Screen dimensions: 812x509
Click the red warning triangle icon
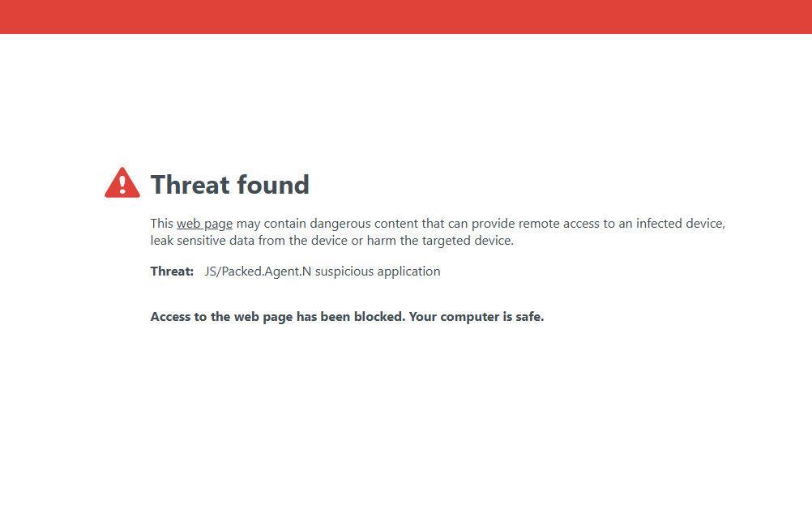tap(122, 183)
